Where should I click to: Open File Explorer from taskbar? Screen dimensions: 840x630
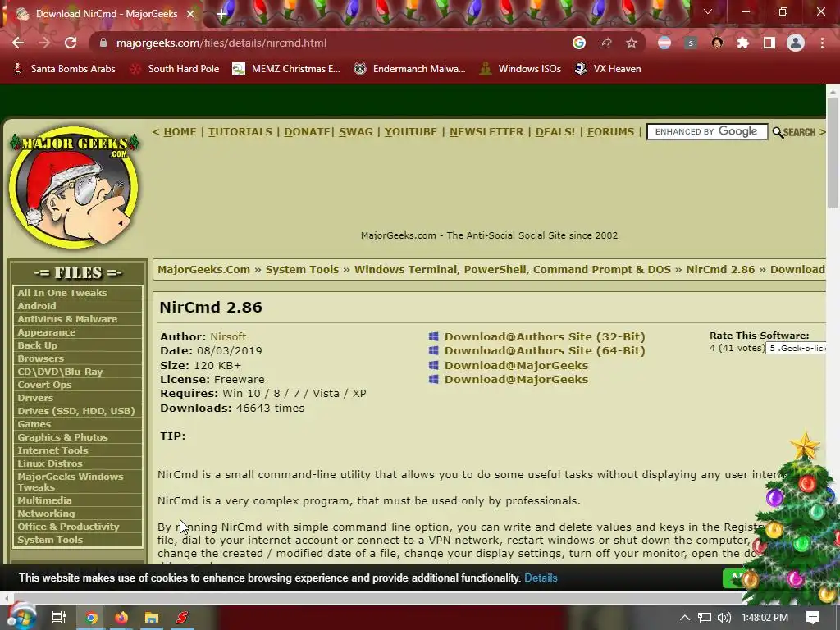click(152, 618)
